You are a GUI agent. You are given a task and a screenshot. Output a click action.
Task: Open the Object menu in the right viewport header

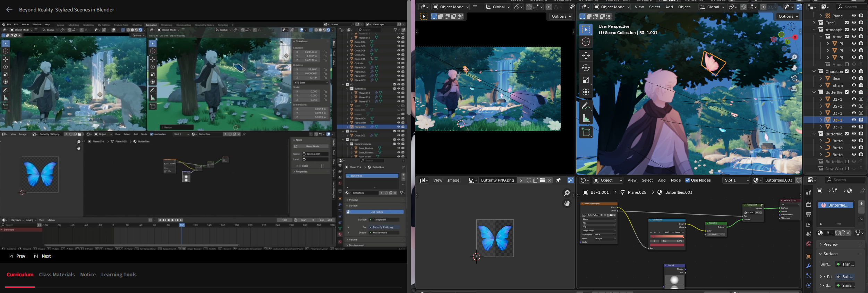684,7
